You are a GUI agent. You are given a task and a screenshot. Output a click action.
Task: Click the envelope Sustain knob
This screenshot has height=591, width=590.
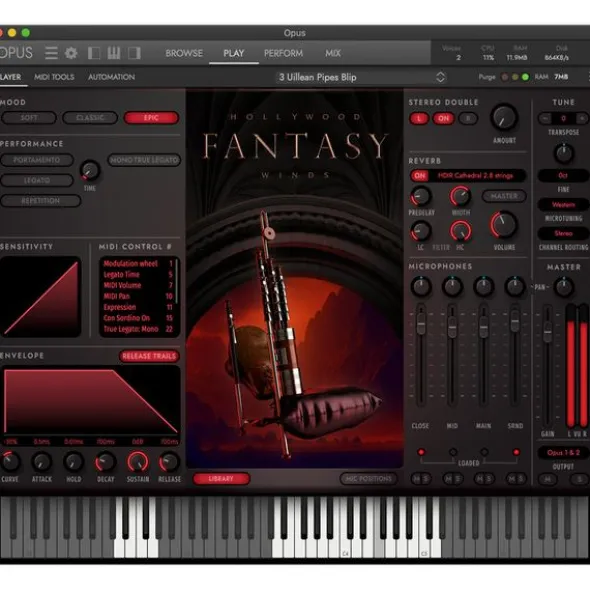[138, 462]
